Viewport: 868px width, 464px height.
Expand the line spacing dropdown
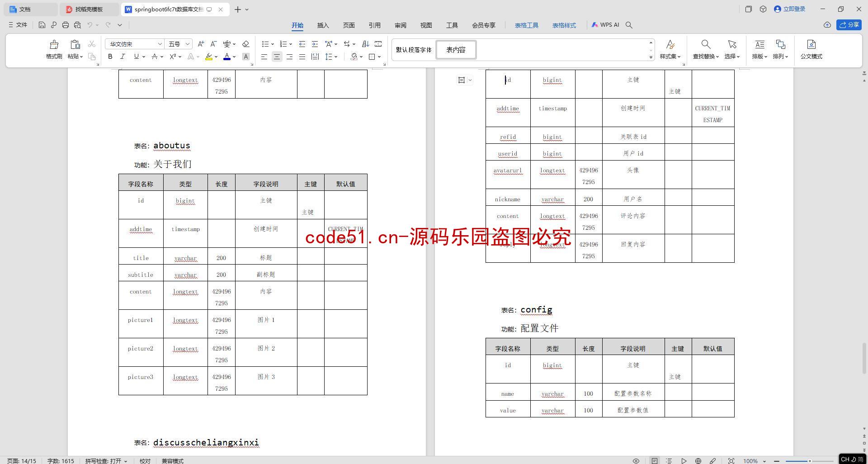coord(336,57)
